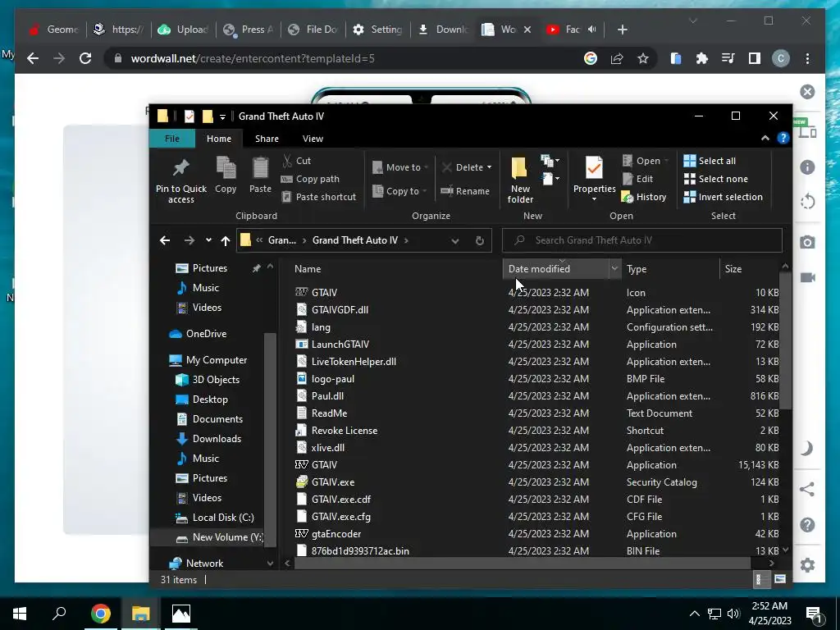Sort by Type column header
Screen dimensions: 840x630
click(x=637, y=269)
